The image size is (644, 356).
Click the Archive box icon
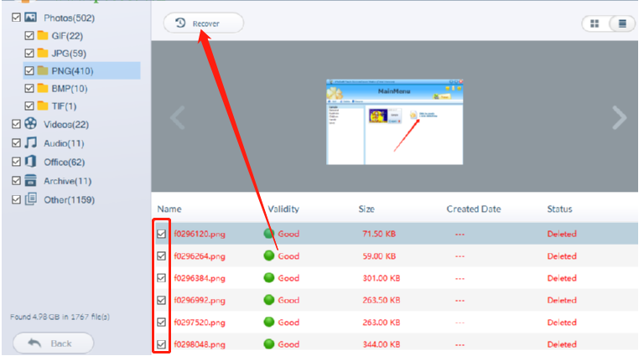click(x=30, y=180)
